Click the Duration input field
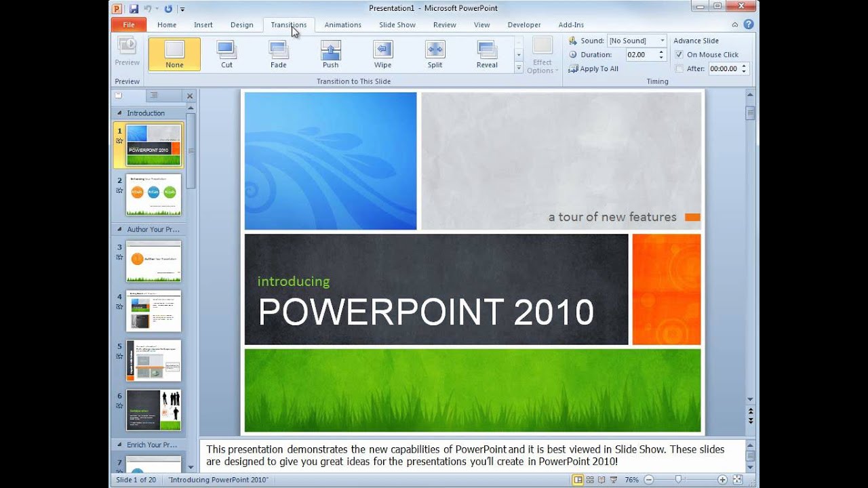 click(641, 54)
